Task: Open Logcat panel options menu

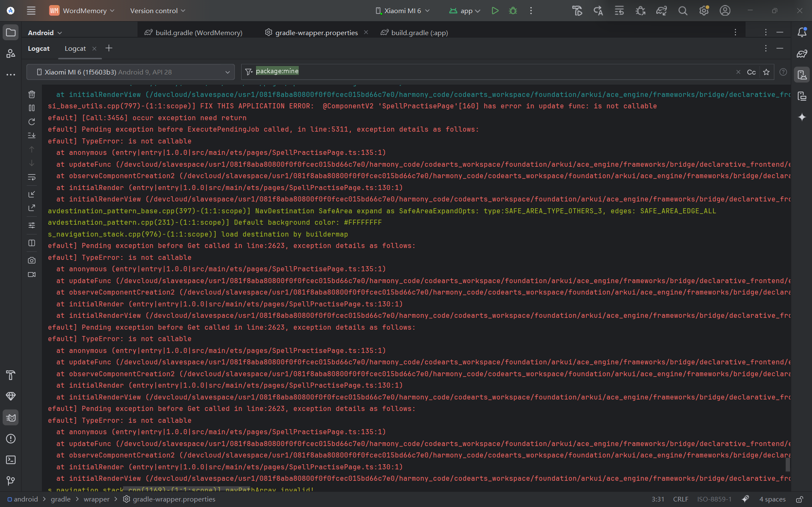Action: click(765, 48)
